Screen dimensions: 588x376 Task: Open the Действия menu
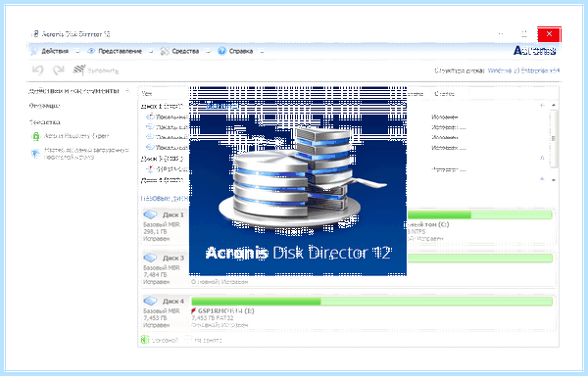click(x=55, y=51)
